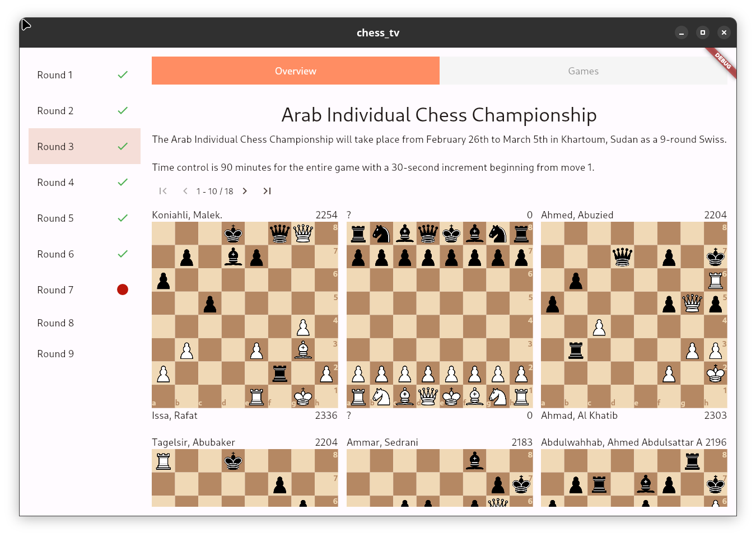Open the Abuzied vs Al Khatib board
756x537 pixels.
[x=633, y=315]
